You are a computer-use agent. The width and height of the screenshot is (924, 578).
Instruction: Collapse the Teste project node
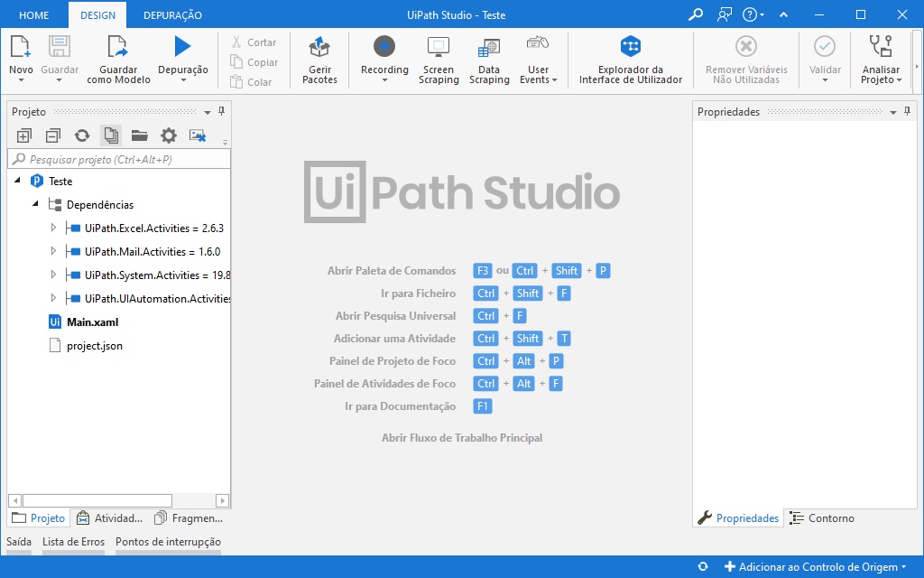pos(17,181)
